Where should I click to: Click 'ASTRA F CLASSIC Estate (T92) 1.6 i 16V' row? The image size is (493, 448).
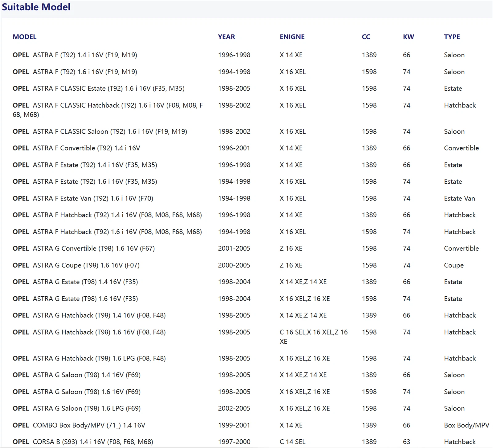click(x=246, y=88)
